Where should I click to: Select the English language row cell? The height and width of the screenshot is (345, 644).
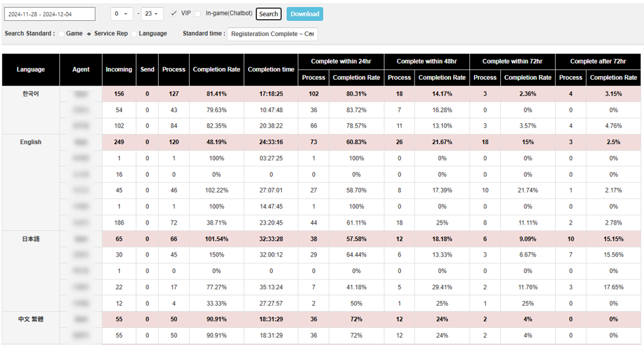click(x=31, y=142)
